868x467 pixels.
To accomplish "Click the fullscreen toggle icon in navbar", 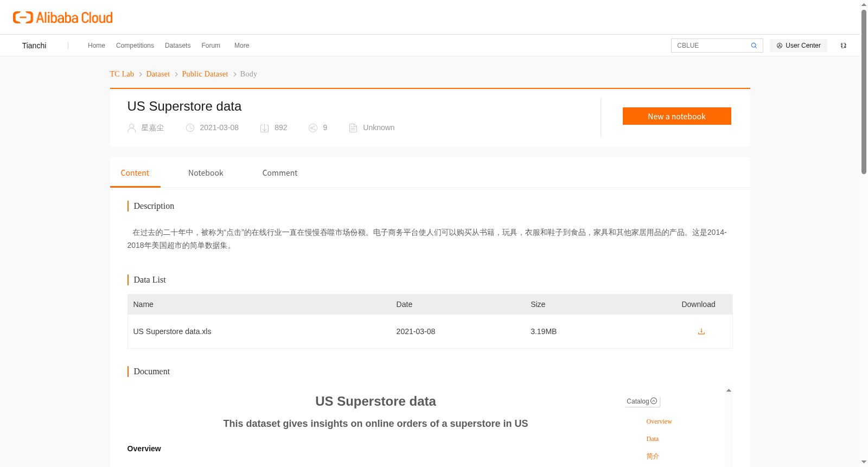I will pos(844,46).
